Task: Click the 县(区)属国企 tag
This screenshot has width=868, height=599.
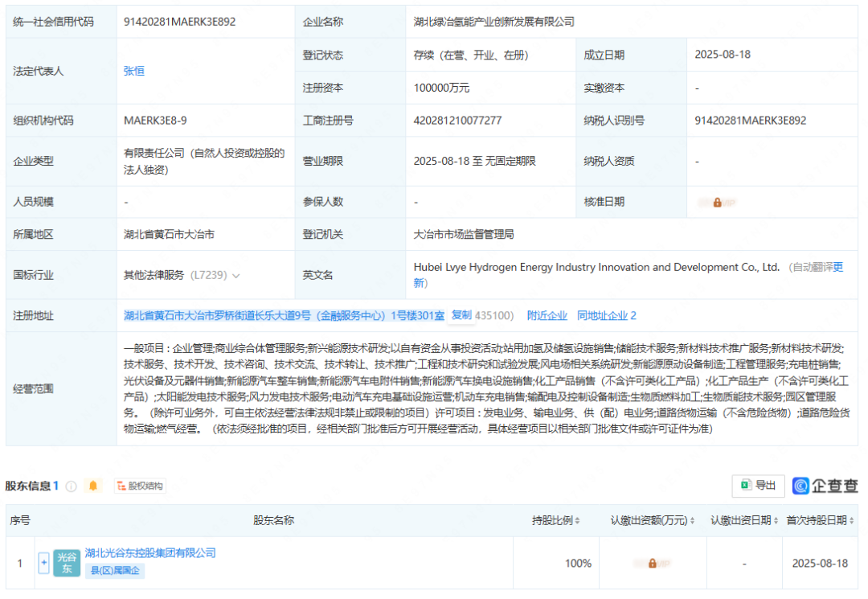Action: tap(115, 571)
